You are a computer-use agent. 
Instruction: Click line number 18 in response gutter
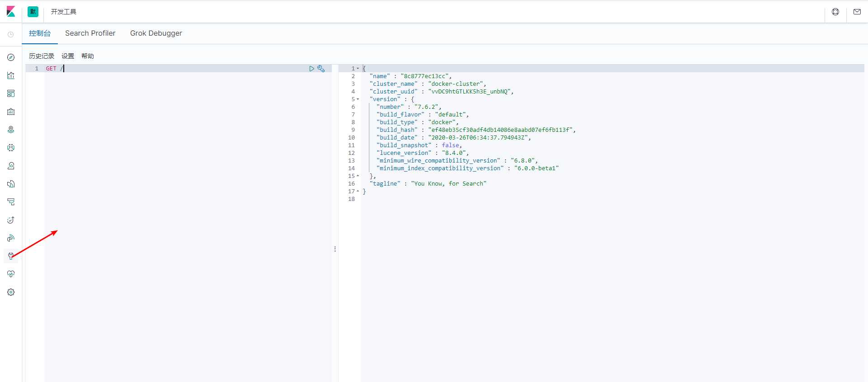click(351, 199)
